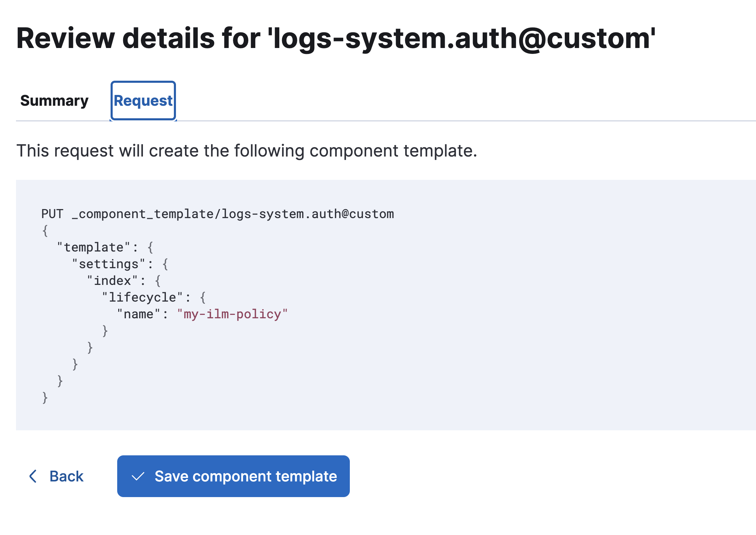Click the Save component template button label text
Screen dimensions: 756x535
246,477
